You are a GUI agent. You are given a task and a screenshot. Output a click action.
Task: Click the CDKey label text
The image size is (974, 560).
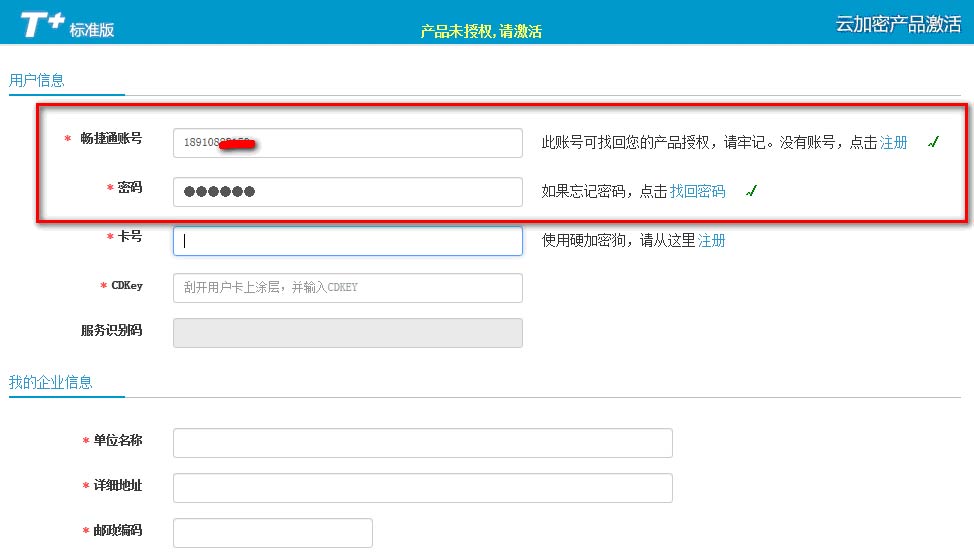pos(127,286)
